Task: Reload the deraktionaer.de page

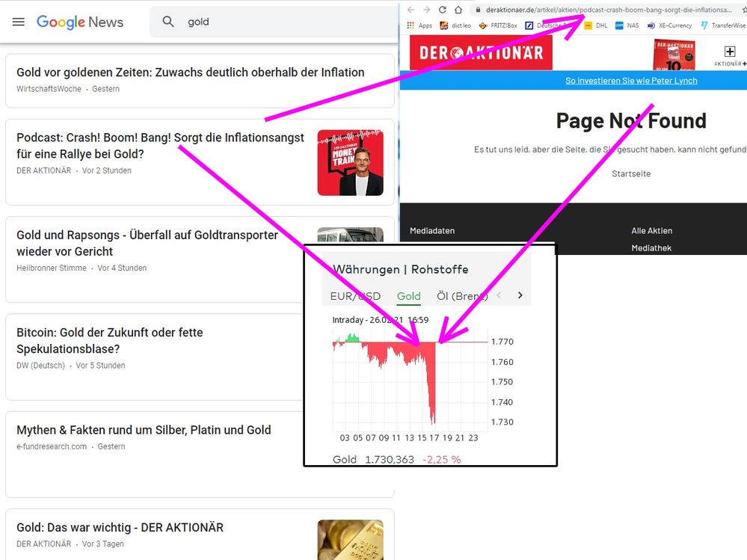Action: coord(442,10)
